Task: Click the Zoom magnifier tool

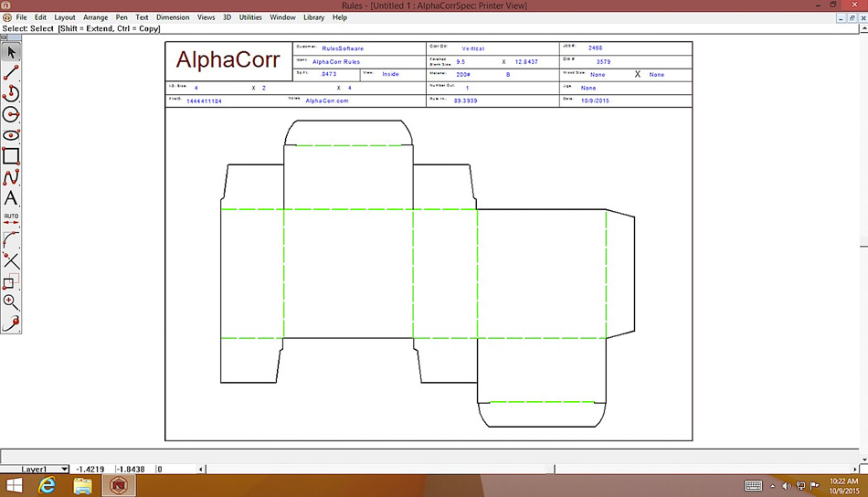Action: click(11, 301)
